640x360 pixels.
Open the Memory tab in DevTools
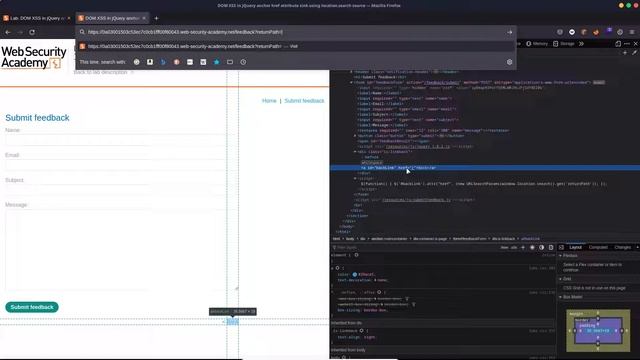537,44
